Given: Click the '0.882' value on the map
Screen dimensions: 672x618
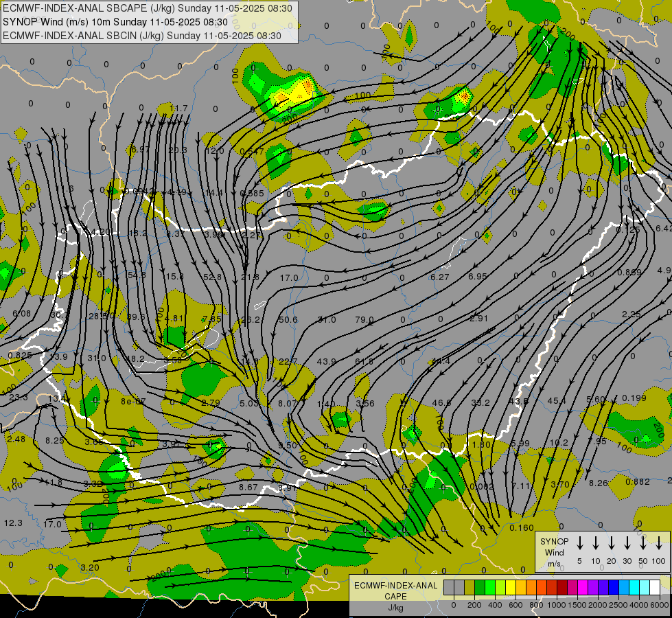Looking at the screenshot, I should point(638,482).
